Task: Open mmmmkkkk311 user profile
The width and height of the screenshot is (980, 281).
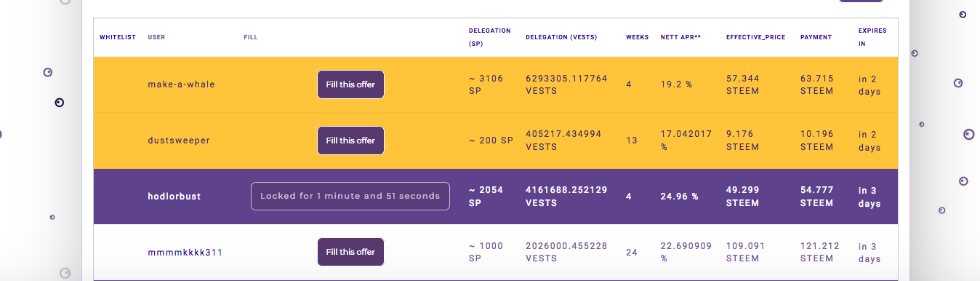Action: [x=185, y=253]
